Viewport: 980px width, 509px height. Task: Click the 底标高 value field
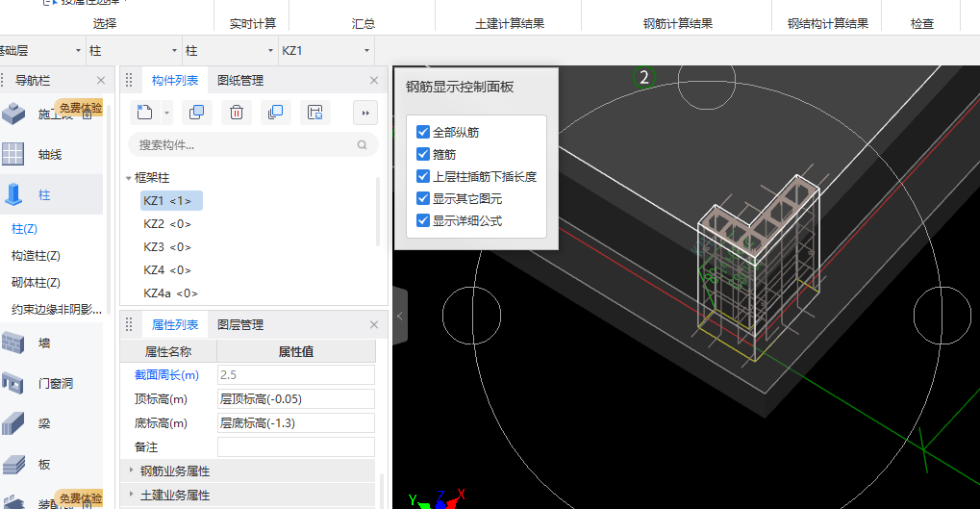click(x=296, y=422)
